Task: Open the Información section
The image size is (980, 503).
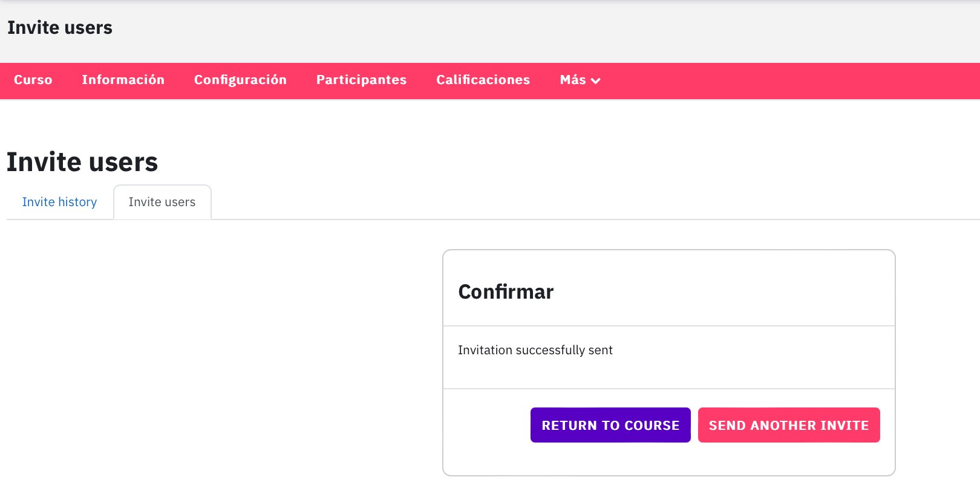Action: click(123, 80)
